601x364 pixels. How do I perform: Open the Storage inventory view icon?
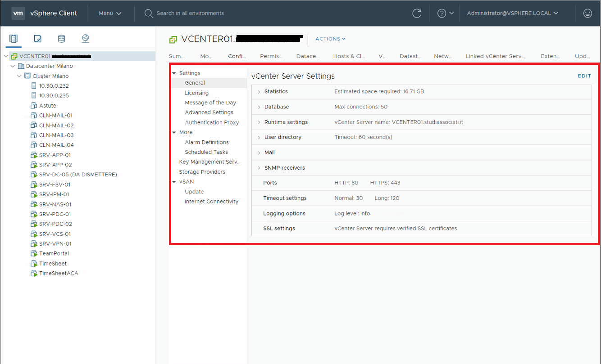point(61,39)
